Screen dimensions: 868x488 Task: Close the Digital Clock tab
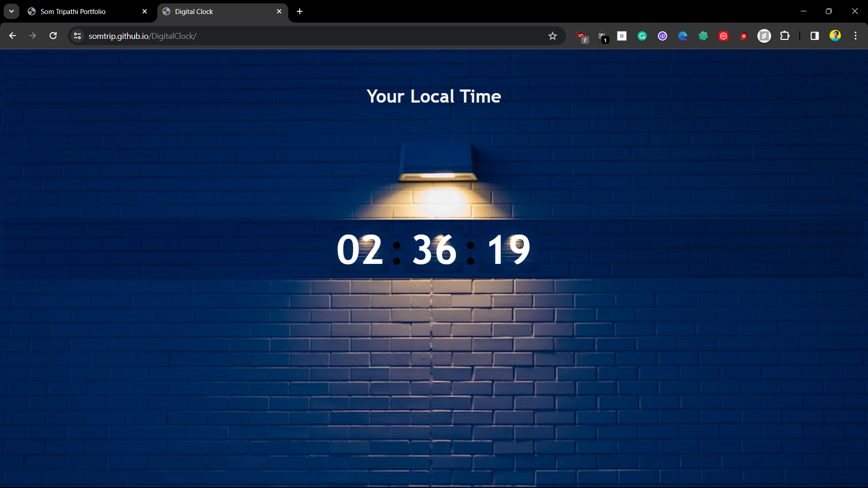tap(279, 12)
